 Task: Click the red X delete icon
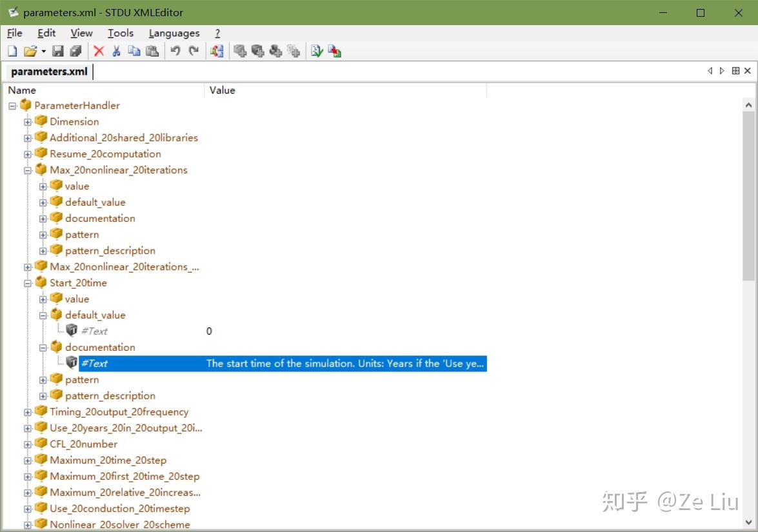98,51
